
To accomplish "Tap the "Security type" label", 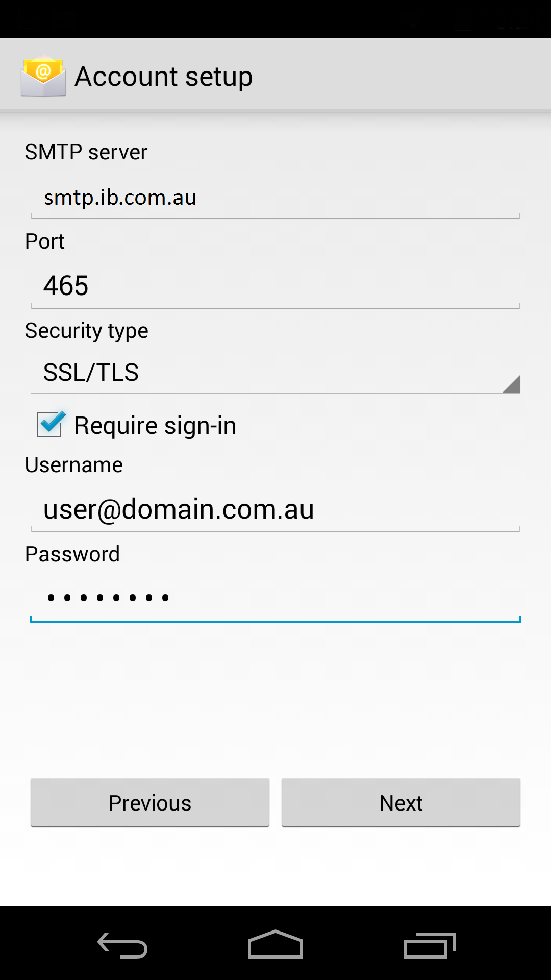I will pyautogui.click(x=87, y=331).
